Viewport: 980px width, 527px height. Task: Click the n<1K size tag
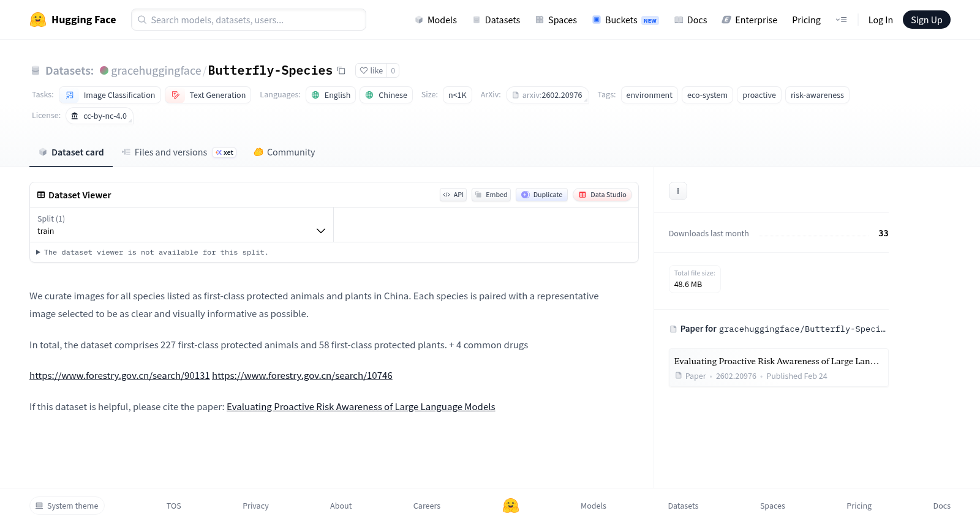pos(458,95)
